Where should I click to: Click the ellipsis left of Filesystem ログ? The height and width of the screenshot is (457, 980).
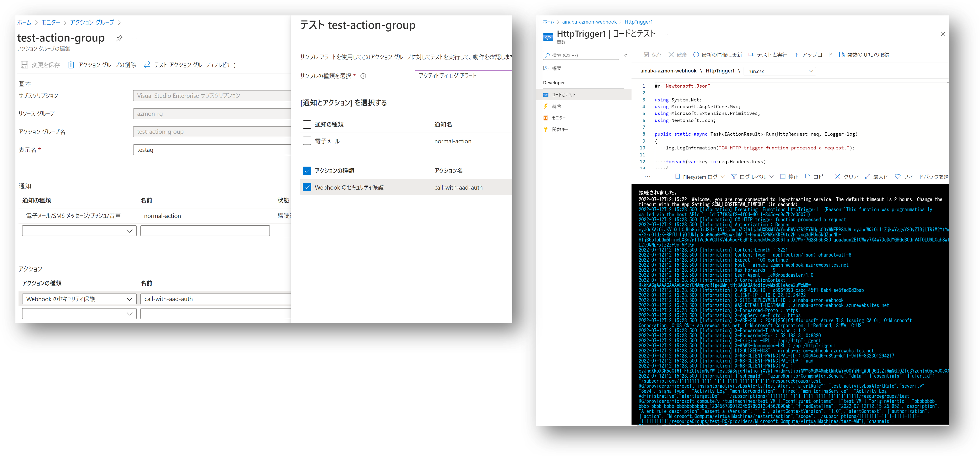click(x=648, y=177)
